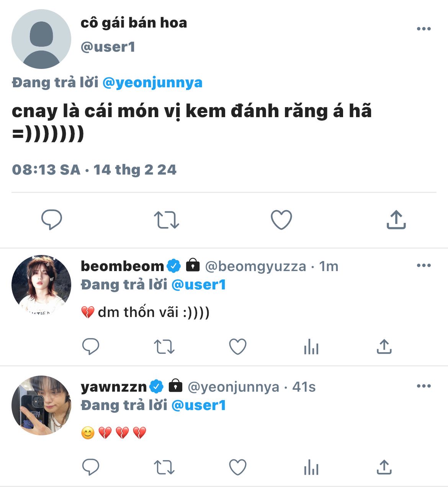Open beombeom's profile picture

(41, 285)
